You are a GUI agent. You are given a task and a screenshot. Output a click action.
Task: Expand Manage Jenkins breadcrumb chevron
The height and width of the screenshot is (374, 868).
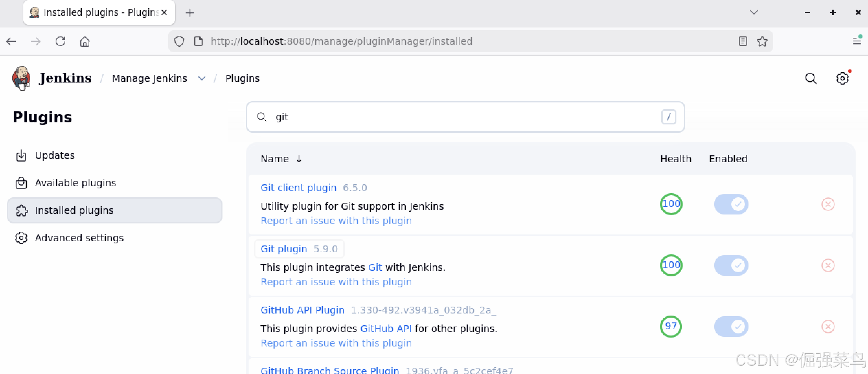coord(202,78)
